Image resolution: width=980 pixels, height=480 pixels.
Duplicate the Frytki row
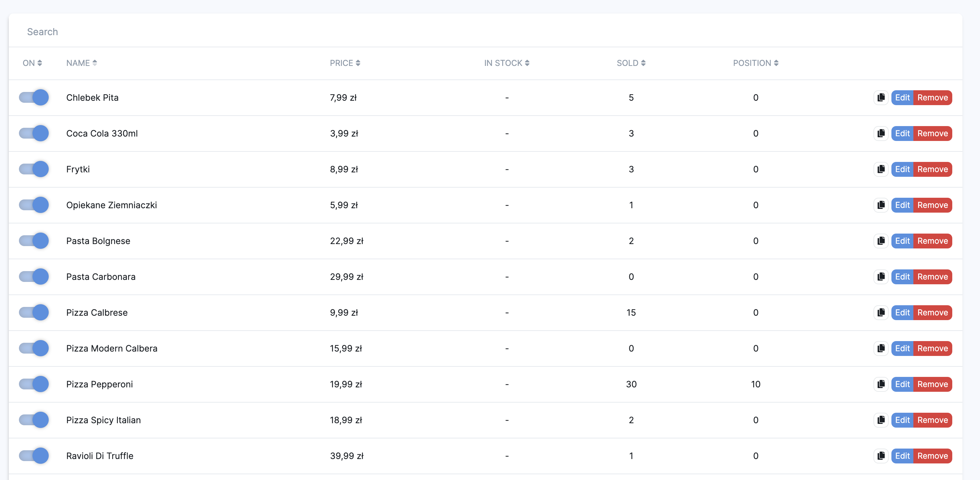[x=881, y=169]
